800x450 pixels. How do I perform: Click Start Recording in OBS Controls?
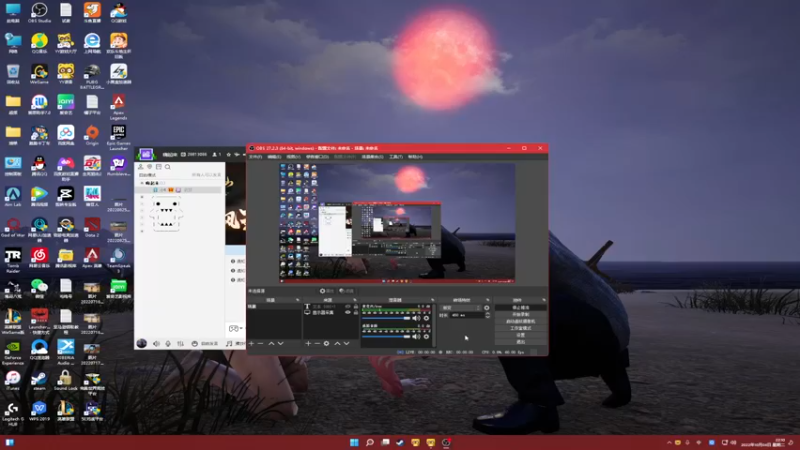(x=521, y=314)
